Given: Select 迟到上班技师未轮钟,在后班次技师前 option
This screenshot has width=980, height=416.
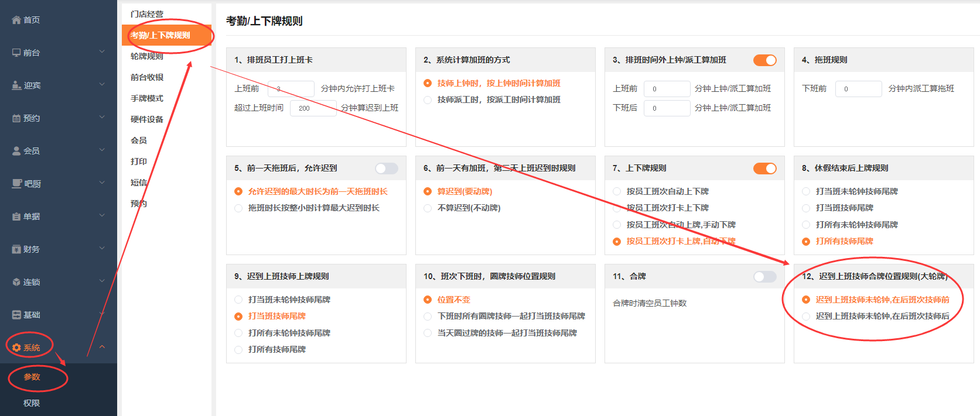Looking at the screenshot, I should 876,300.
